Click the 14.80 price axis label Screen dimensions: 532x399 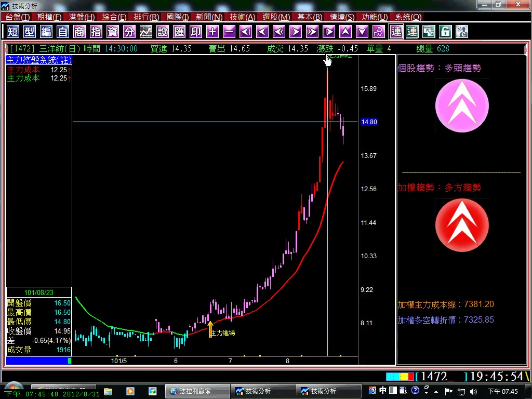click(369, 122)
